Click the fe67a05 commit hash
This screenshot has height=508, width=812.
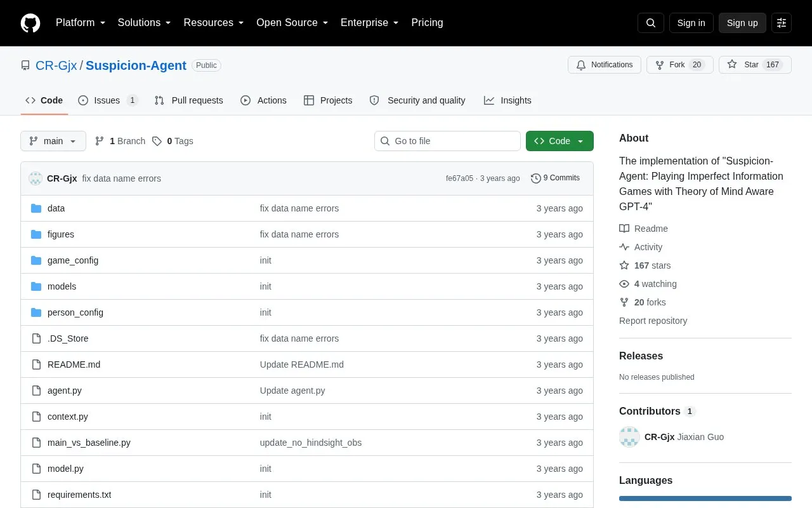[x=459, y=178]
